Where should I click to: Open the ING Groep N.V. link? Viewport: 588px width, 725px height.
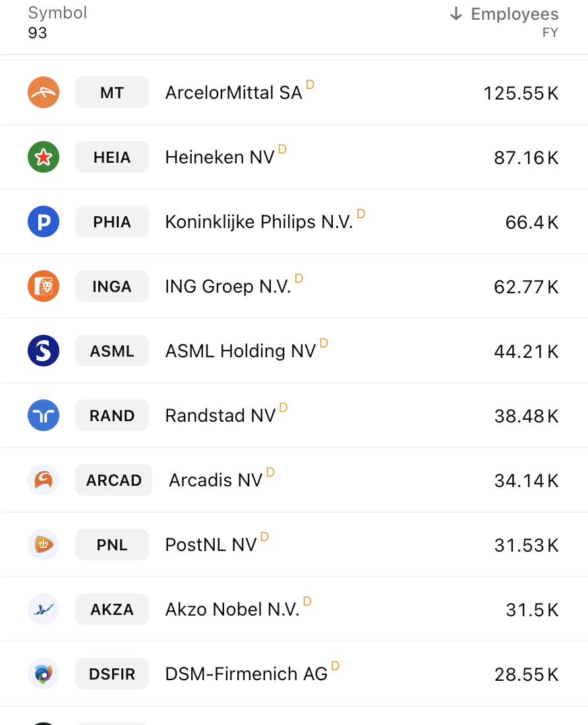click(x=228, y=287)
